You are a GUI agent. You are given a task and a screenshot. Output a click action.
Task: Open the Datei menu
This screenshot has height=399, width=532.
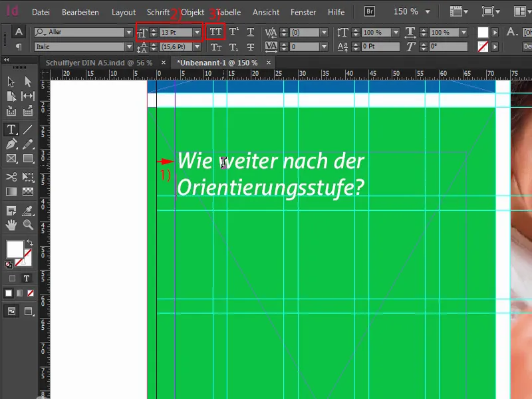[x=41, y=12]
